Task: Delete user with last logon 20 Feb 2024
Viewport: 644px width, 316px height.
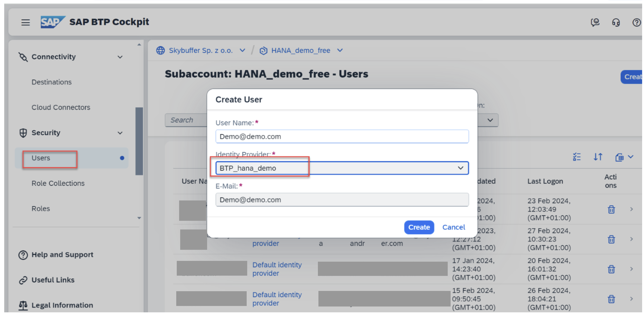Action: pyautogui.click(x=611, y=269)
